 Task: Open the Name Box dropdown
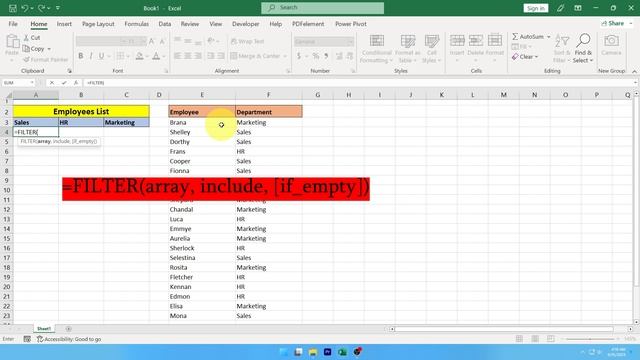point(32,83)
